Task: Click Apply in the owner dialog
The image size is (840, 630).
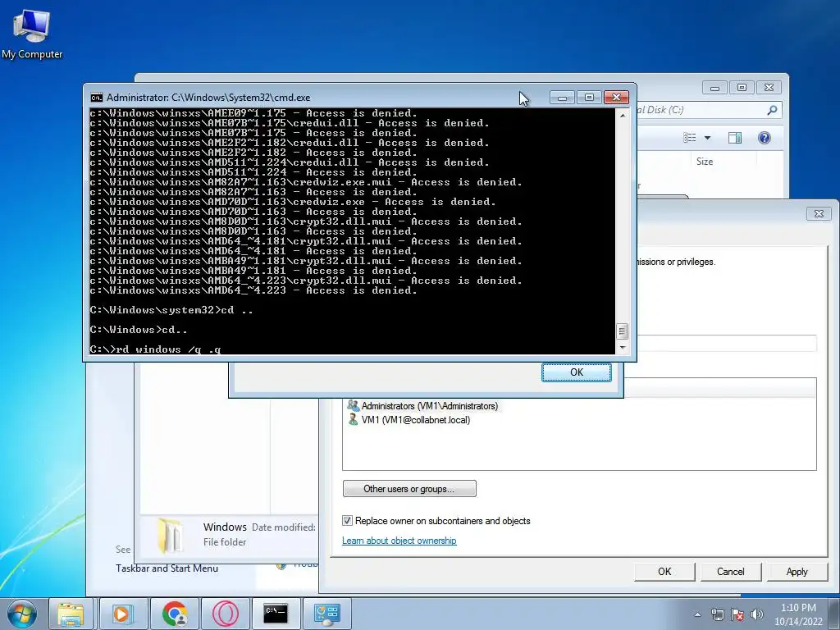Action: [x=797, y=572]
